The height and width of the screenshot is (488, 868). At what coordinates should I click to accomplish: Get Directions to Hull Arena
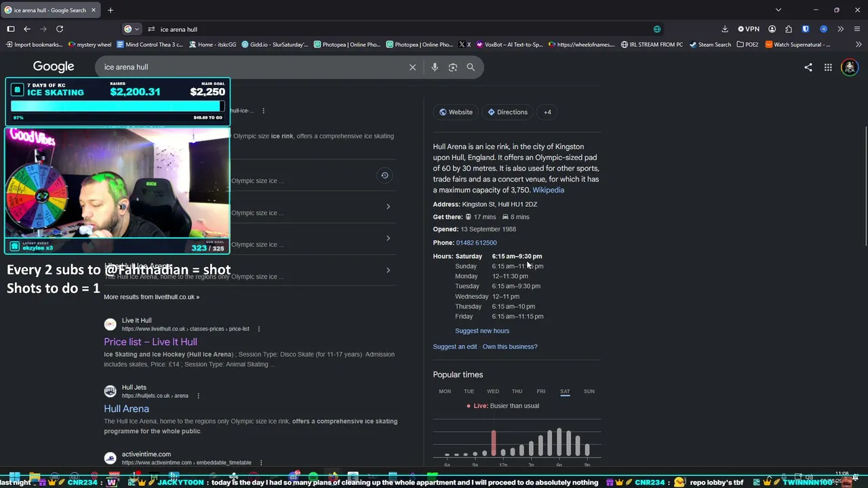coord(507,112)
